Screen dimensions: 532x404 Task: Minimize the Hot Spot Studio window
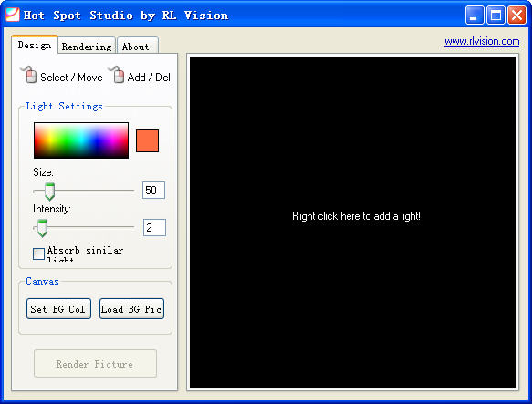click(475, 16)
